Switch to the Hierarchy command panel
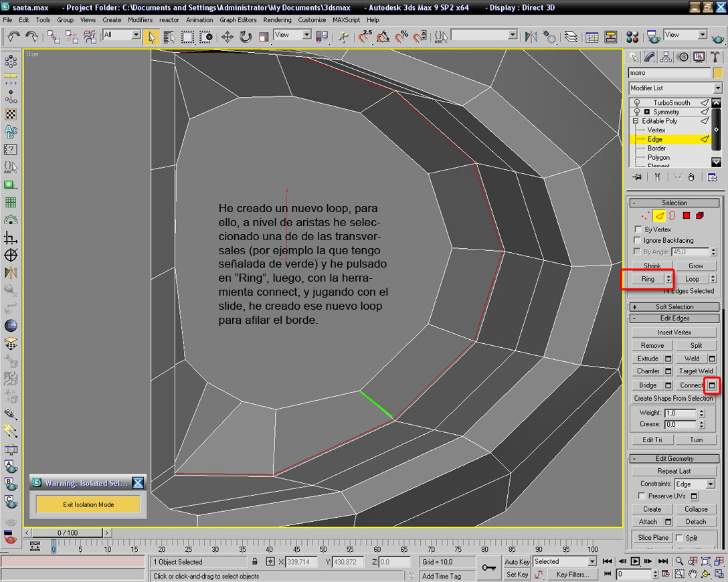Screen dimensions: 728x582 click(x=666, y=57)
